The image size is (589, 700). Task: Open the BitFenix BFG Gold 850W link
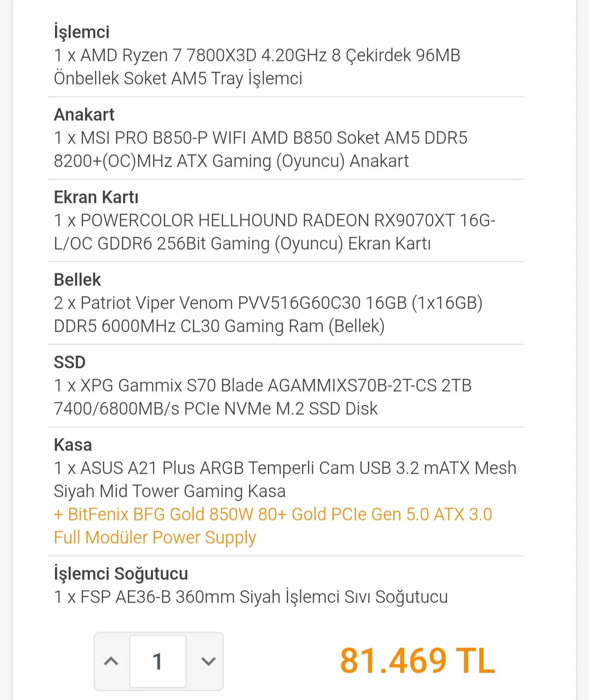273,515
